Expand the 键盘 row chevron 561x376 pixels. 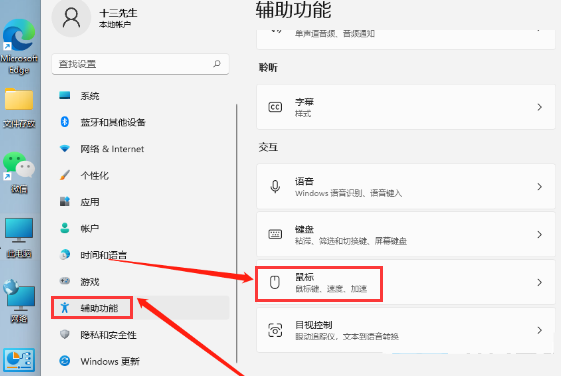(540, 234)
